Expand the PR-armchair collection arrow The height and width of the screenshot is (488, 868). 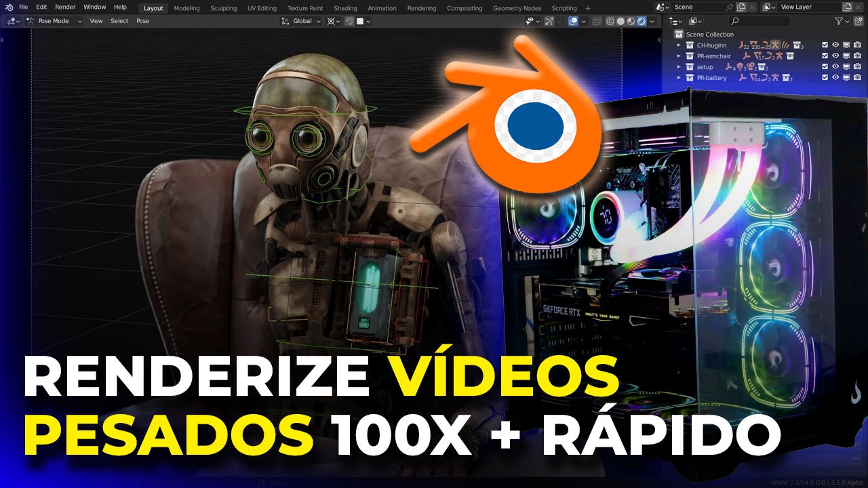pos(679,56)
